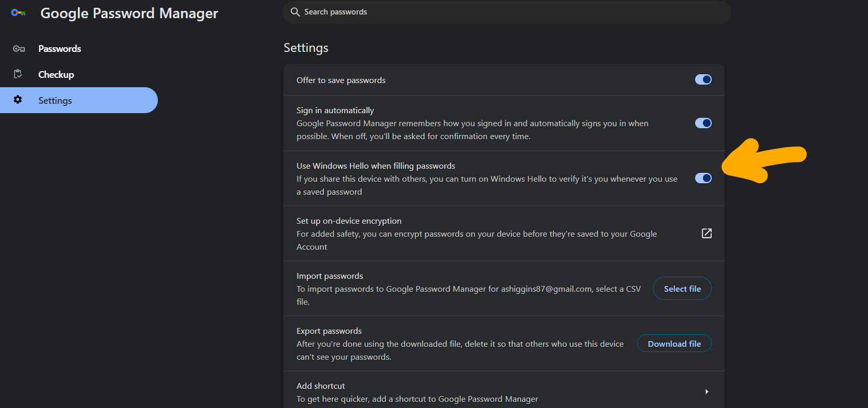Click the Settings gear icon in sidebar
Image resolution: width=868 pixels, height=408 pixels.
pos(18,100)
